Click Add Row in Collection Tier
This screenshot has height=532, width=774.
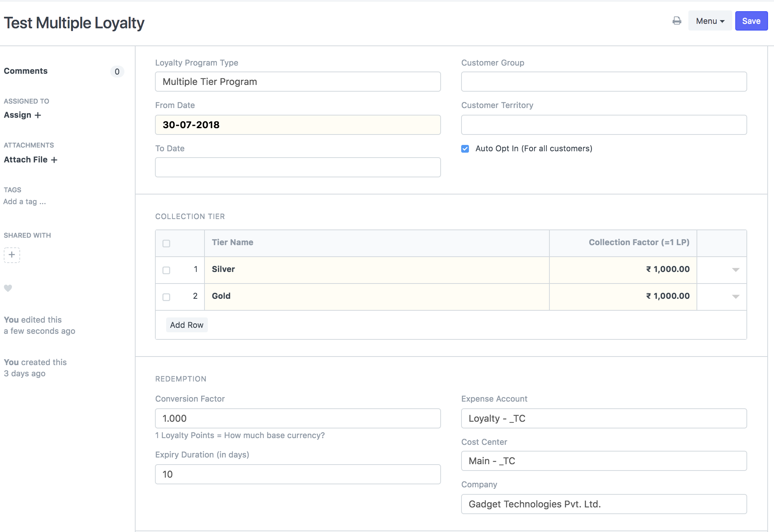point(187,325)
